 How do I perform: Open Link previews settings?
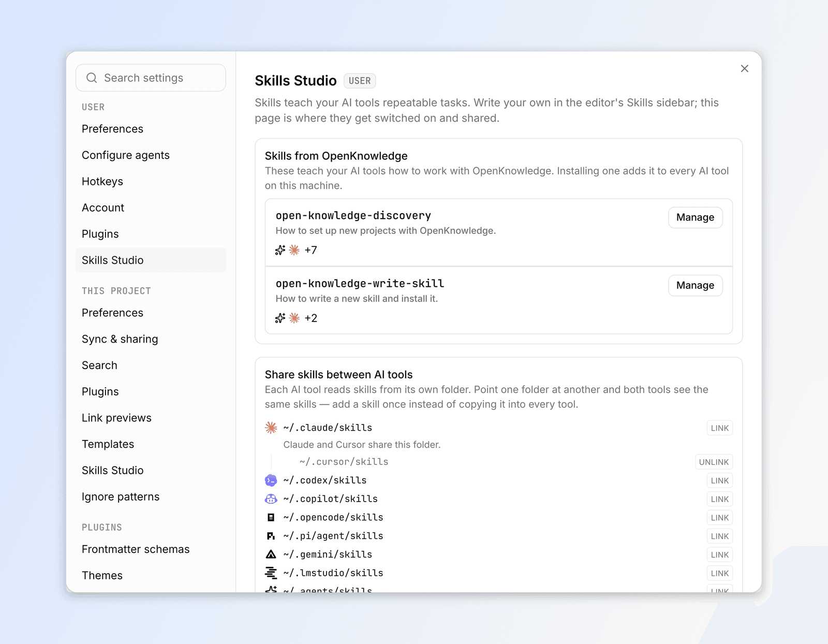151,418
